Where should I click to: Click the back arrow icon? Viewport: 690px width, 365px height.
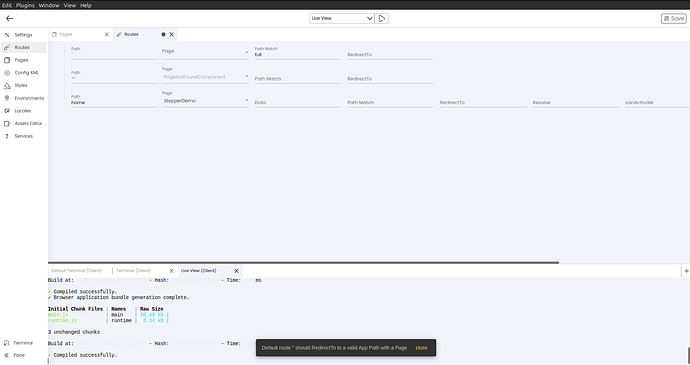pos(10,18)
